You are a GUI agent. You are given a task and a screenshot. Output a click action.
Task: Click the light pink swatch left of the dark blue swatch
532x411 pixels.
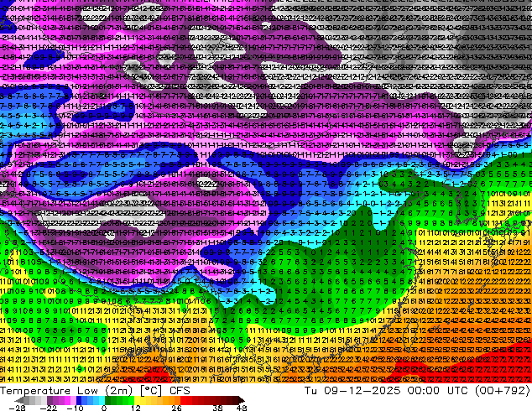point(73,400)
